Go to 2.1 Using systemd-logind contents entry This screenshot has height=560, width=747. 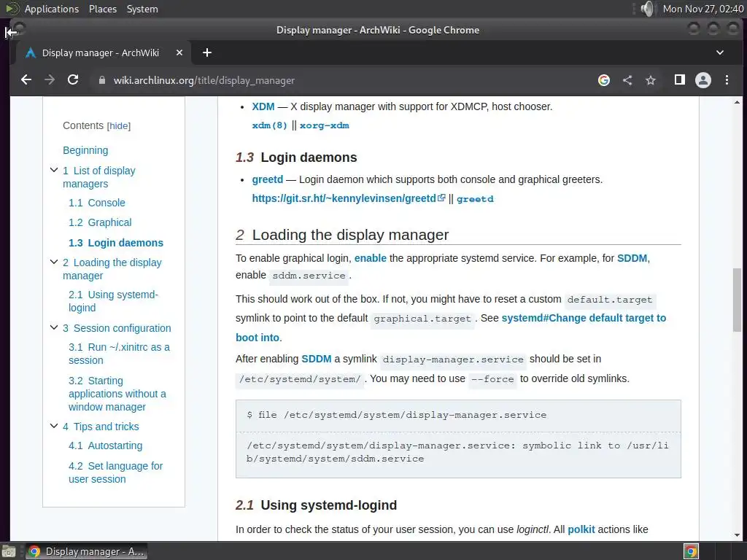click(x=113, y=301)
